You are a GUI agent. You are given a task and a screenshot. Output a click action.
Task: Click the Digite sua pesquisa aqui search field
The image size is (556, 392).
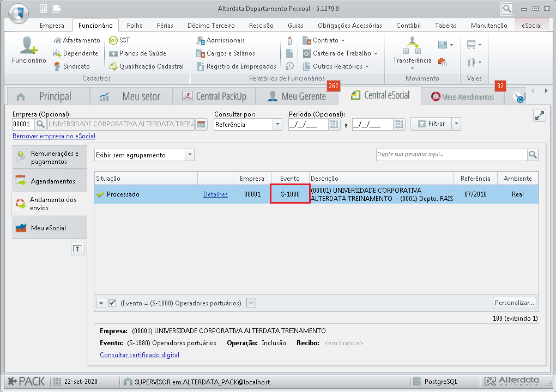click(451, 155)
